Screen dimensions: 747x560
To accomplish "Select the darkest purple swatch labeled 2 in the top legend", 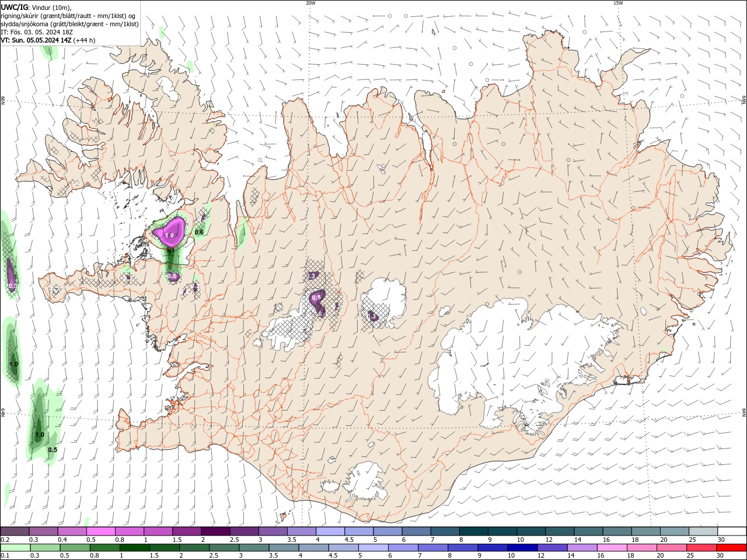I will click(x=215, y=531).
